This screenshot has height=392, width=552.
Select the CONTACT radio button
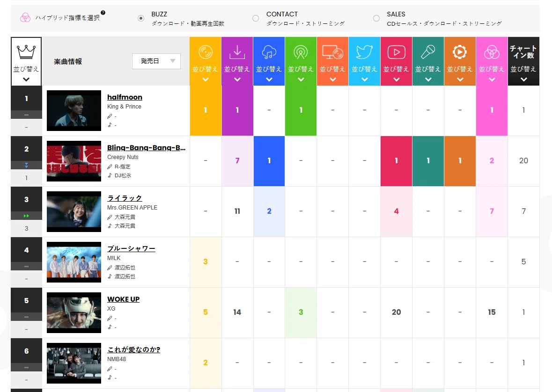tap(256, 18)
